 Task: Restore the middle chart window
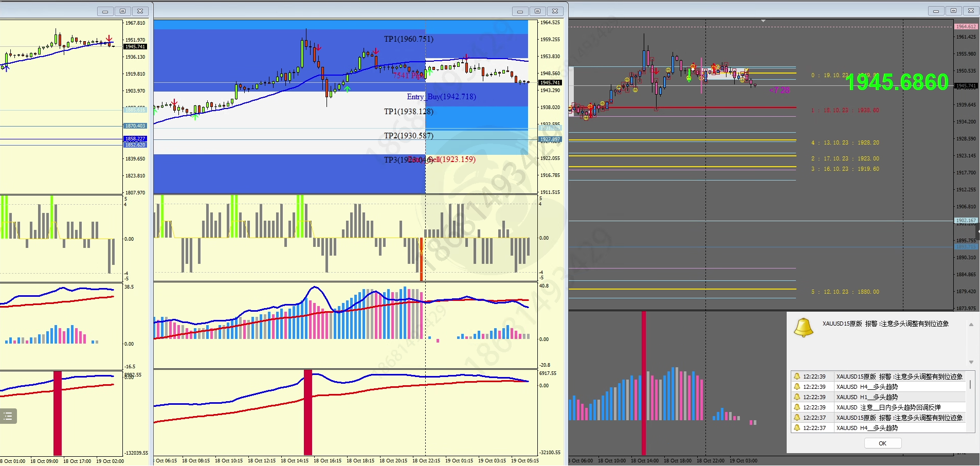(x=537, y=11)
